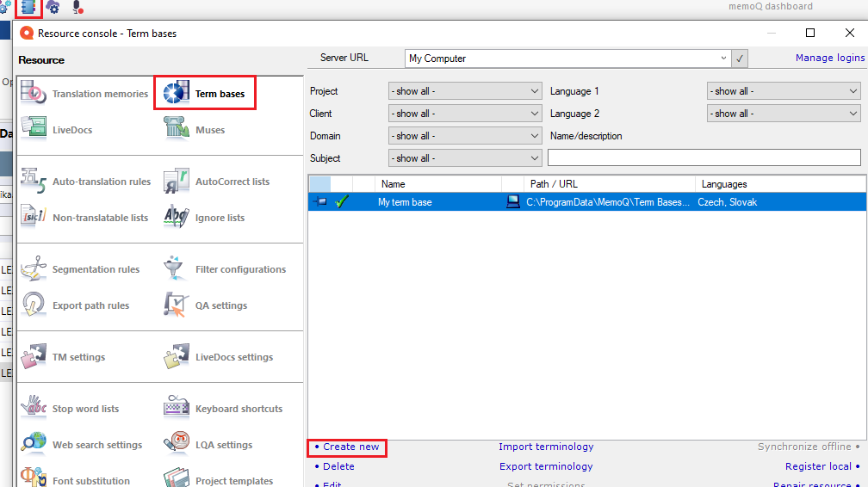Click the cloud gear icon in top toolbar

[53, 7]
